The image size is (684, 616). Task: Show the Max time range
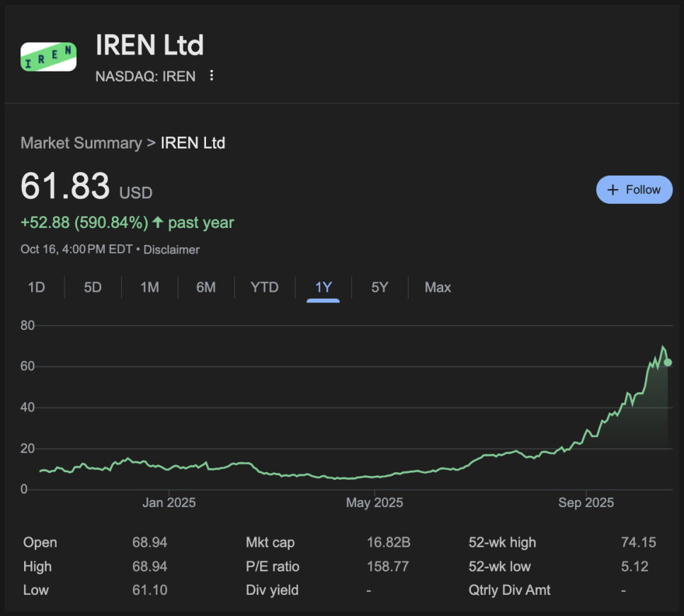tap(438, 287)
